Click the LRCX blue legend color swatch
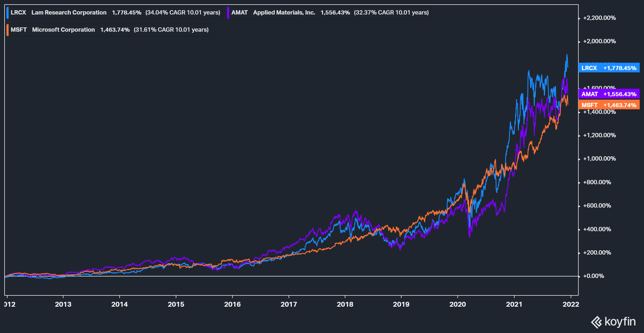 tap(8, 13)
